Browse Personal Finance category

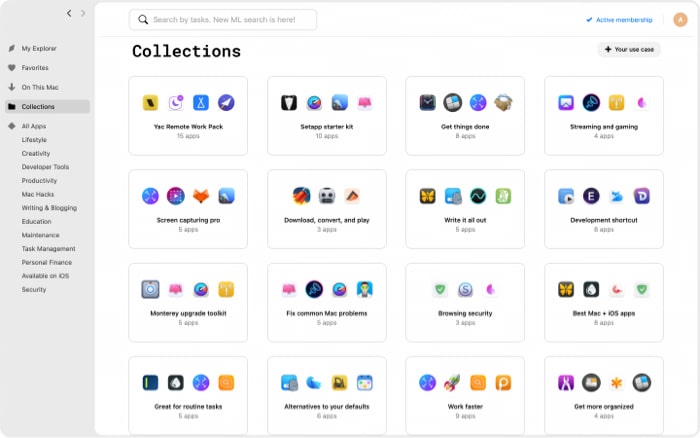46,263
